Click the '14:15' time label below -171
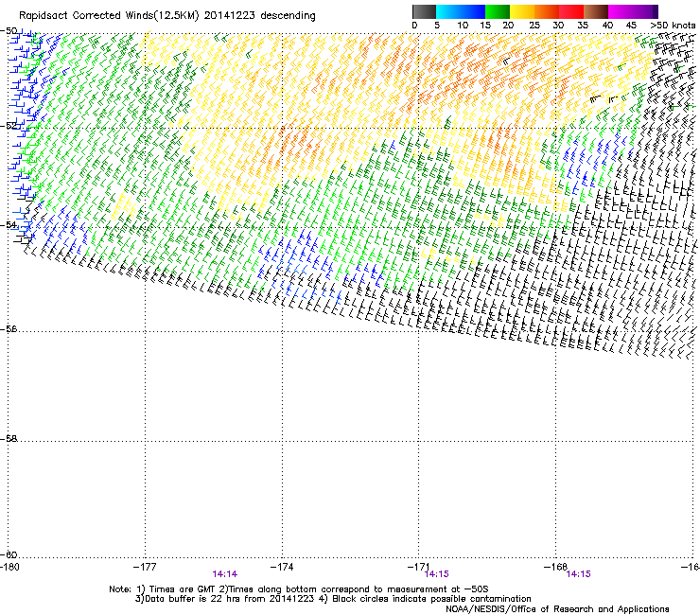700x615 pixels. pos(437,574)
